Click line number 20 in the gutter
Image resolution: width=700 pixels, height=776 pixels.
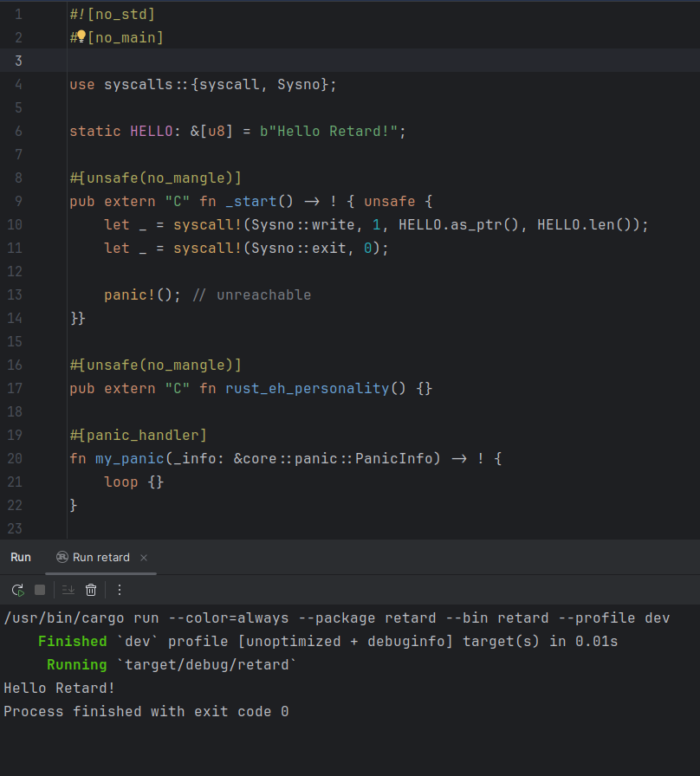(15, 459)
